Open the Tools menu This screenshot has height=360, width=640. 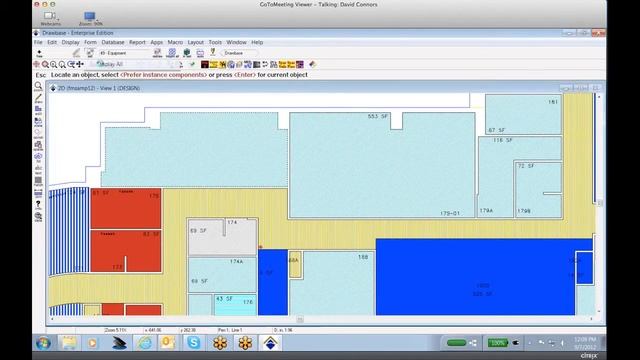pos(215,42)
